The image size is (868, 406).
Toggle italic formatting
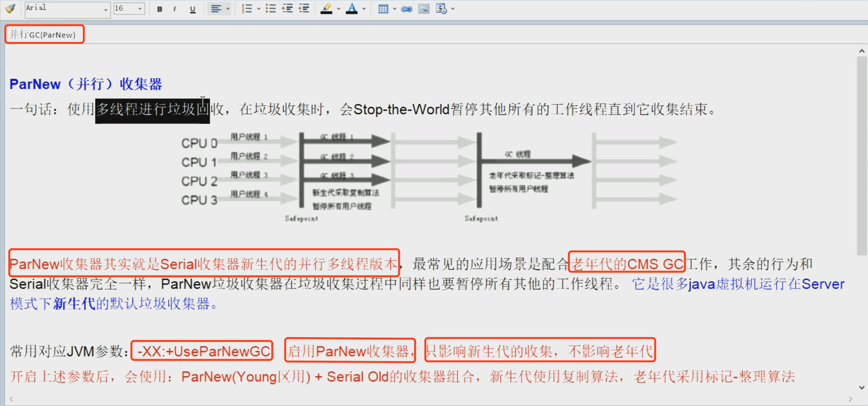pos(175,10)
